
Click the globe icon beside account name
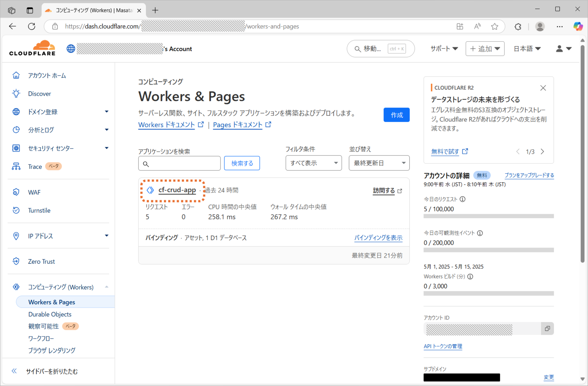[x=71, y=49]
